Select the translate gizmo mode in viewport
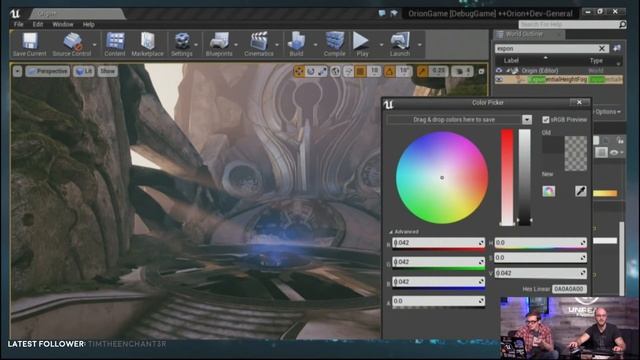This screenshot has width=640, height=360. [299, 71]
